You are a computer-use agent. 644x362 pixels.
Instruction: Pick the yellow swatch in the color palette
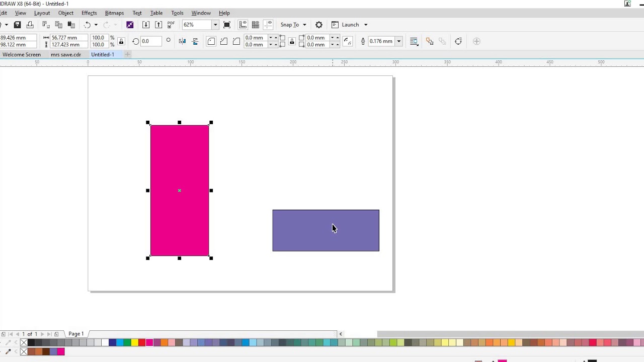[135, 343]
